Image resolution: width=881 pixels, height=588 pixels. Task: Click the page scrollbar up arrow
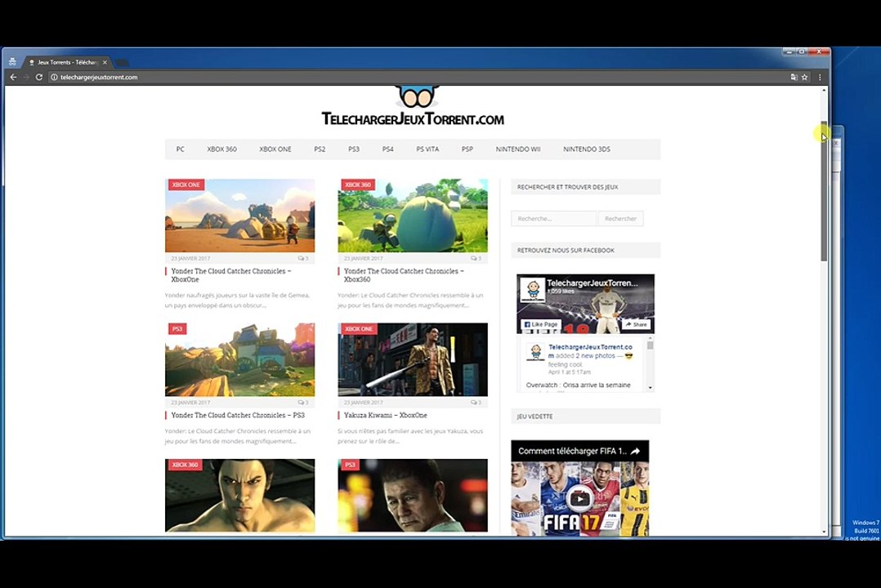coord(825,90)
